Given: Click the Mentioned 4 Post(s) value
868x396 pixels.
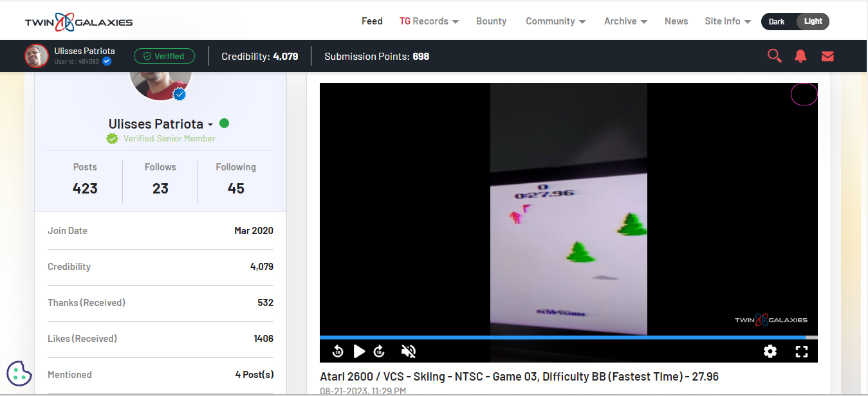Looking at the screenshot, I should coord(254,375).
